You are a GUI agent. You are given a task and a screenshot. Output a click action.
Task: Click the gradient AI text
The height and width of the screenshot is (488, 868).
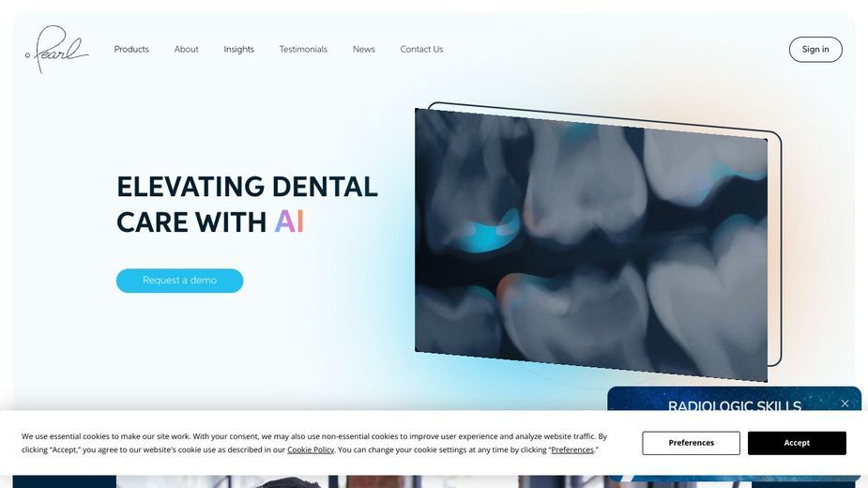pos(290,221)
